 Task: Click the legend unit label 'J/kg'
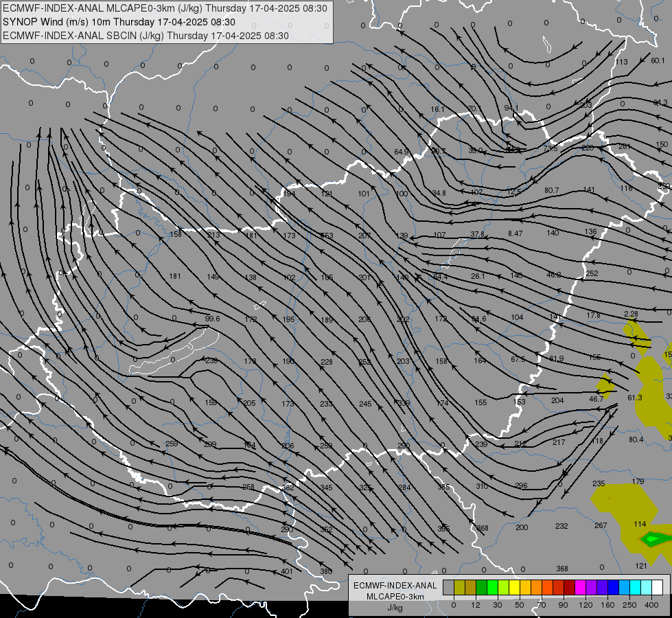(395, 608)
